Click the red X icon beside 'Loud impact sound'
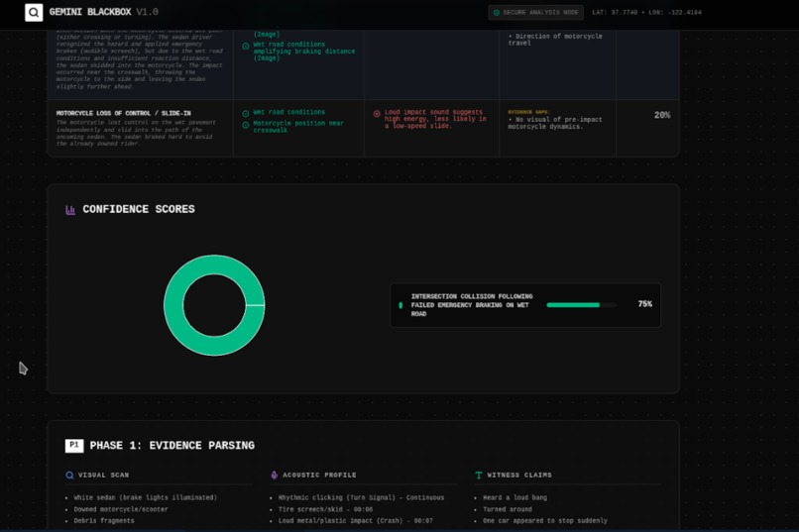799x532 pixels. tap(377, 114)
